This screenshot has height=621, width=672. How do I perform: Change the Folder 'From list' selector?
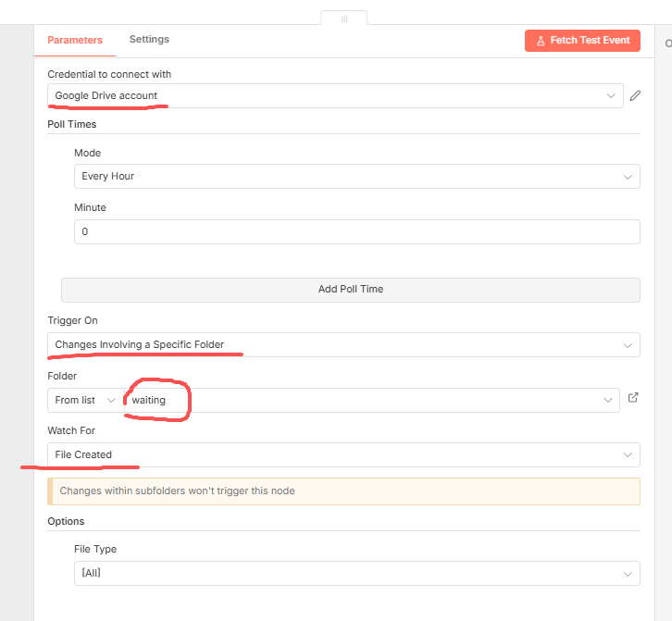[84, 400]
